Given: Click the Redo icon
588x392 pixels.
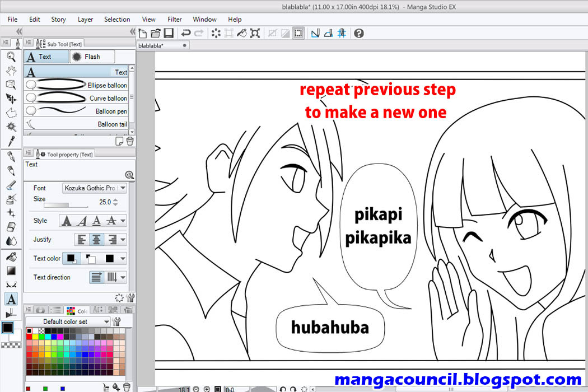Looking at the screenshot, I should tap(199, 32).
